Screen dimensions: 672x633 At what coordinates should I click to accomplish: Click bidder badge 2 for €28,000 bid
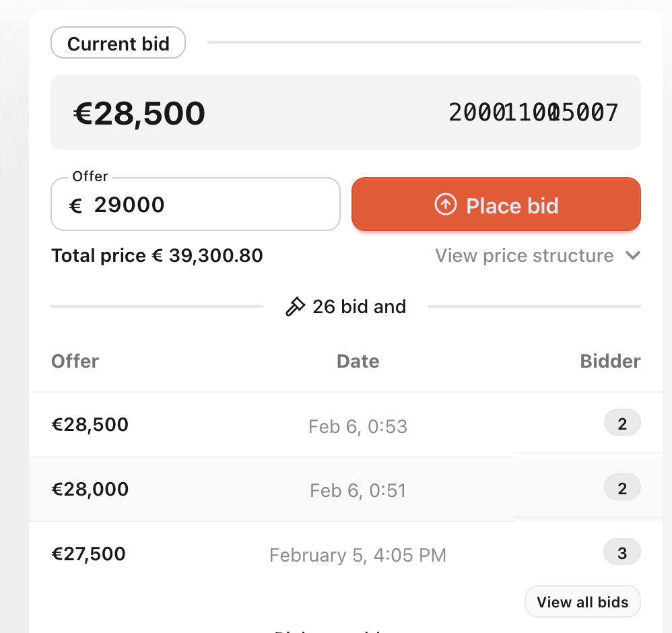[x=621, y=488]
